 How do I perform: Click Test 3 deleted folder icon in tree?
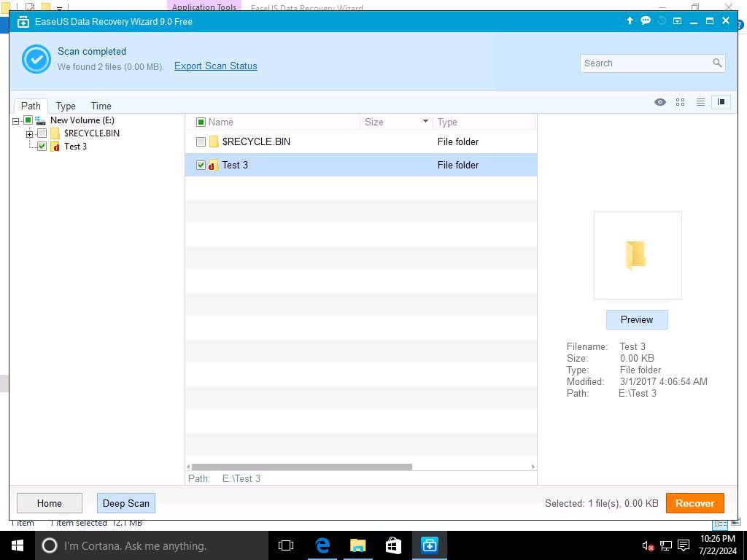(x=55, y=146)
